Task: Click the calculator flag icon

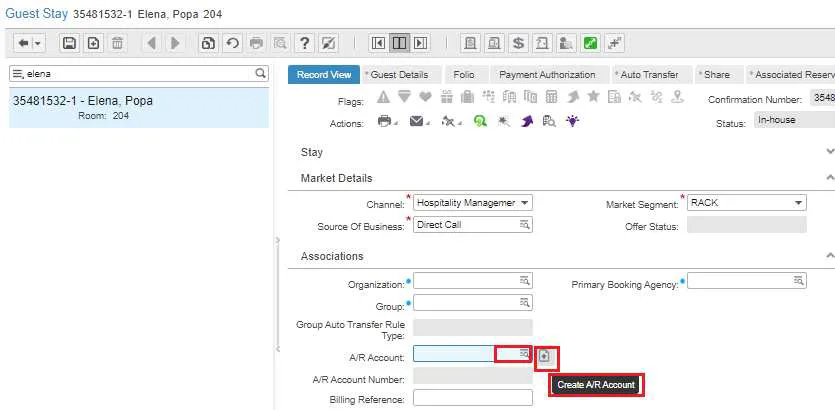Action: (552, 97)
